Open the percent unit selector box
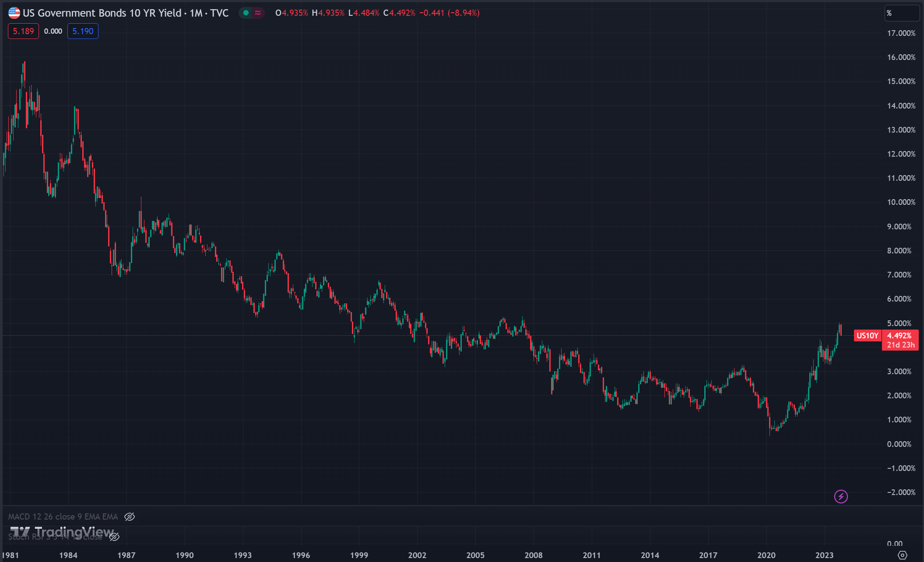924x562 pixels. [902, 13]
